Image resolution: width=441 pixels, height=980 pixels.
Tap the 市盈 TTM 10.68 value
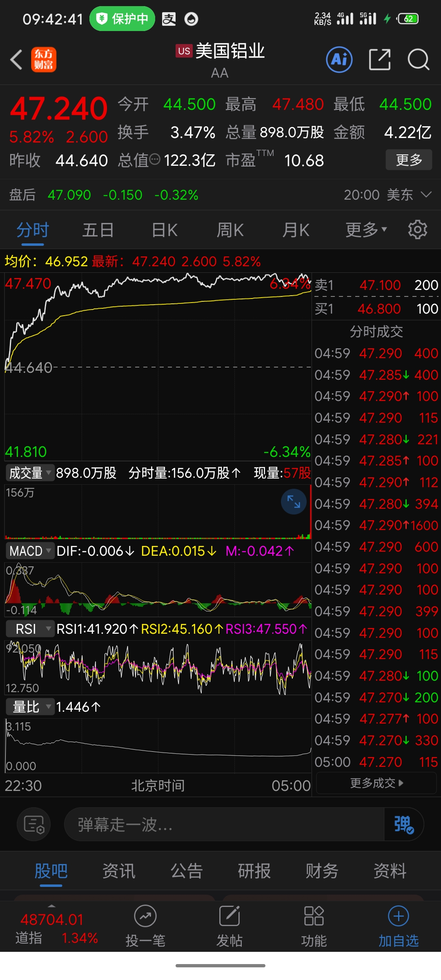pos(304,160)
